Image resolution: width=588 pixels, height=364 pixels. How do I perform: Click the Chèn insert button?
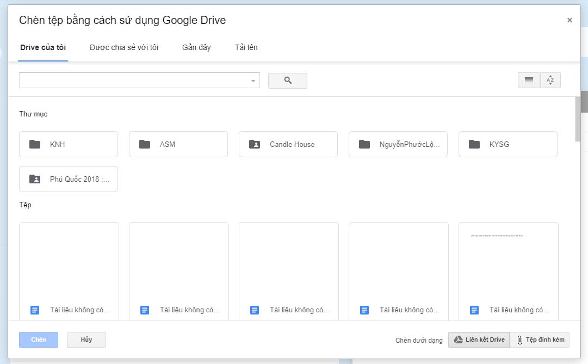(39, 340)
